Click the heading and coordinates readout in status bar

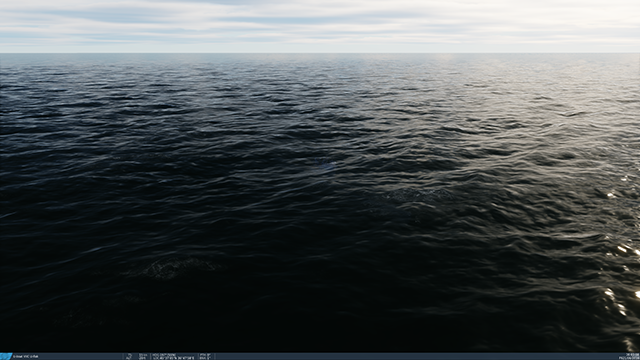(x=173, y=356)
